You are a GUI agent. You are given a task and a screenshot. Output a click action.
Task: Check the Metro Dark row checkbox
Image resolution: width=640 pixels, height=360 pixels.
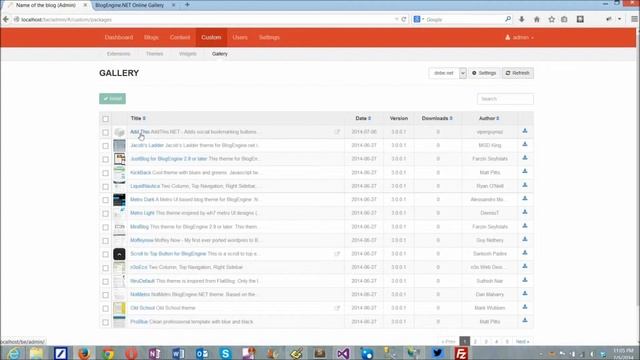pyautogui.click(x=106, y=200)
